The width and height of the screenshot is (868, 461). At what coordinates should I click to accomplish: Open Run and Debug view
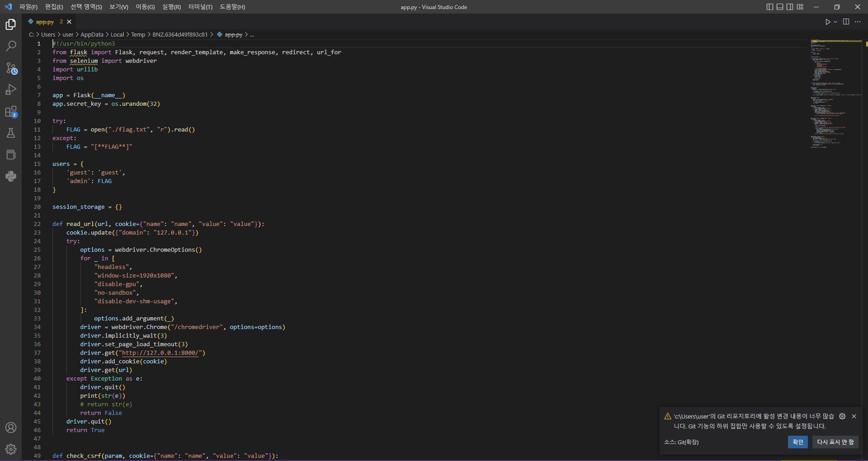pyautogui.click(x=11, y=89)
